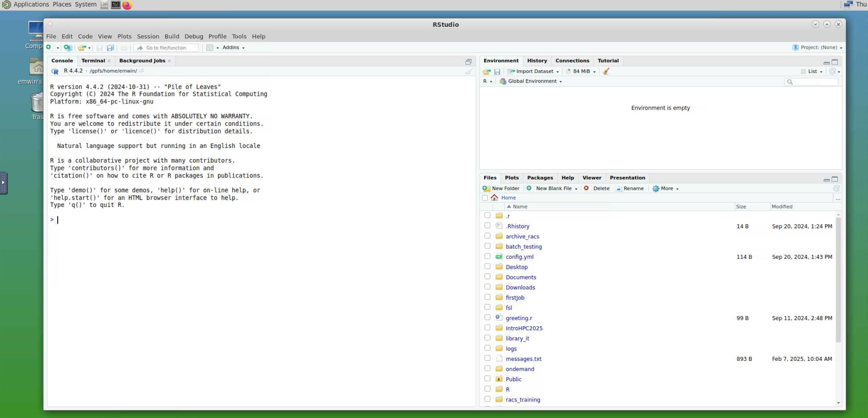The image size is (868, 418).
Task: Click the Home directory icon in Files
Action: pyautogui.click(x=494, y=198)
